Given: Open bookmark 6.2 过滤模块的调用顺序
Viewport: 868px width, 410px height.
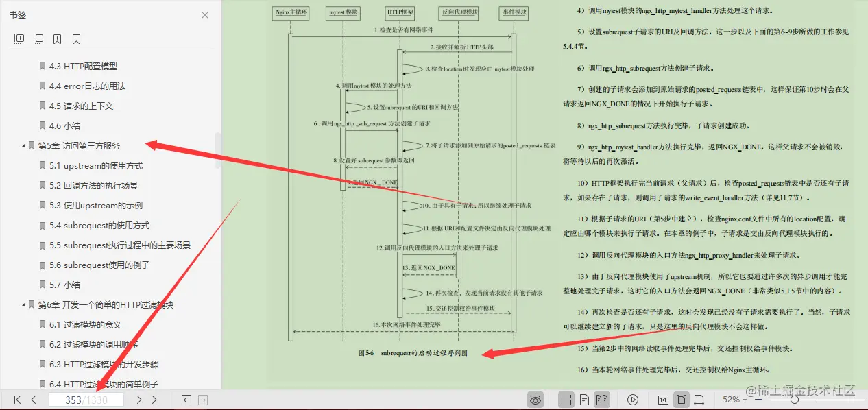Looking at the screenshot, I should coord(93,344).
